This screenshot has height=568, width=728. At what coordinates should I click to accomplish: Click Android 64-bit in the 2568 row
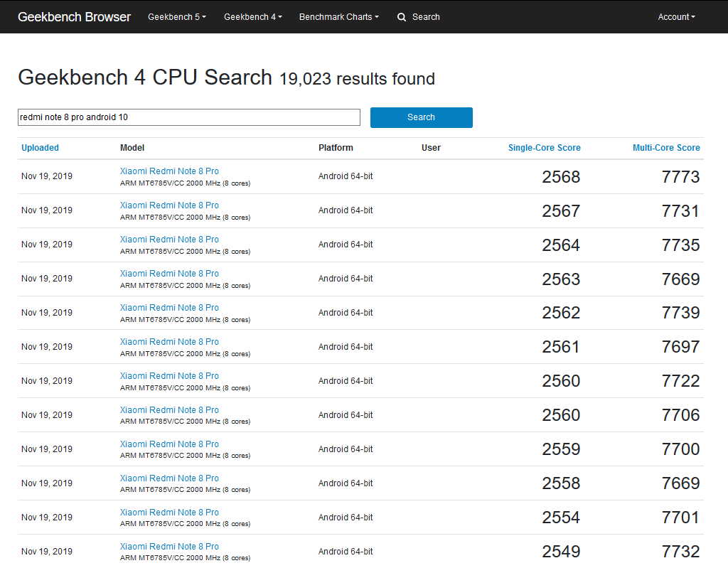click(346, 176)
